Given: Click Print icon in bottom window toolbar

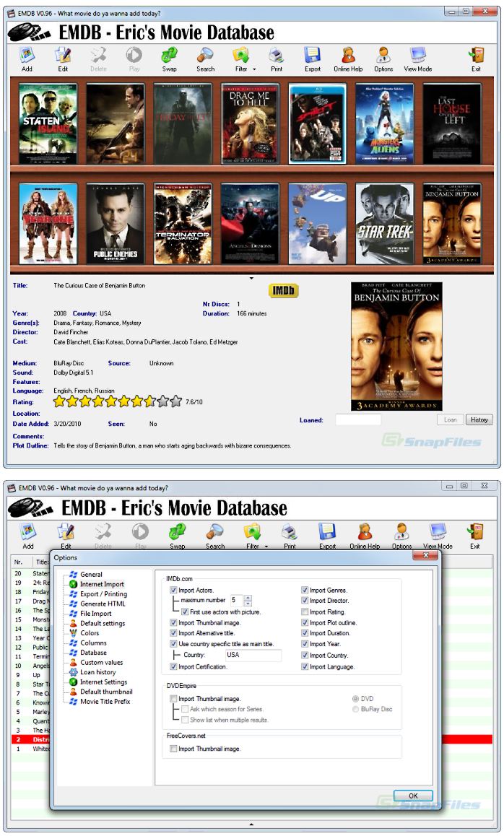Looking at the screenshot, I should (x=290, y=536).
